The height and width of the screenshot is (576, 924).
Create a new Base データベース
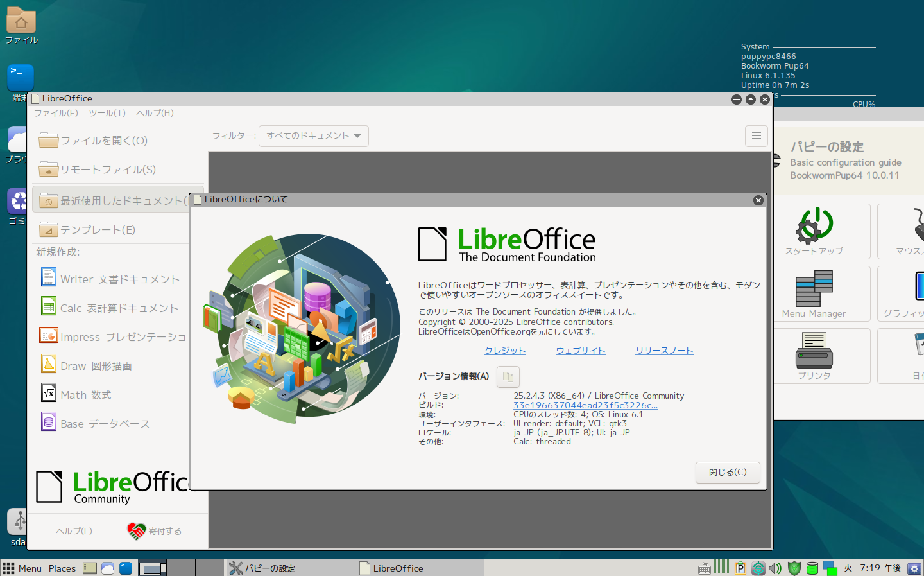[110, 423]
